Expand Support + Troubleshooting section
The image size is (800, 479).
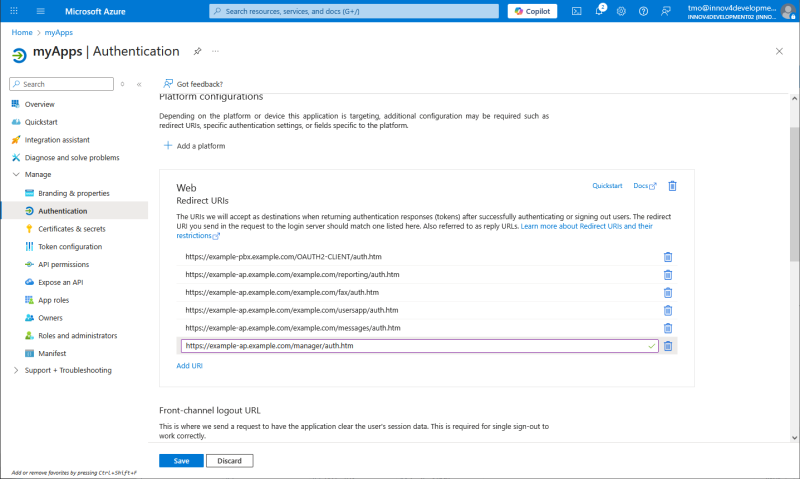pyautogui.click(x=16, y=371)
